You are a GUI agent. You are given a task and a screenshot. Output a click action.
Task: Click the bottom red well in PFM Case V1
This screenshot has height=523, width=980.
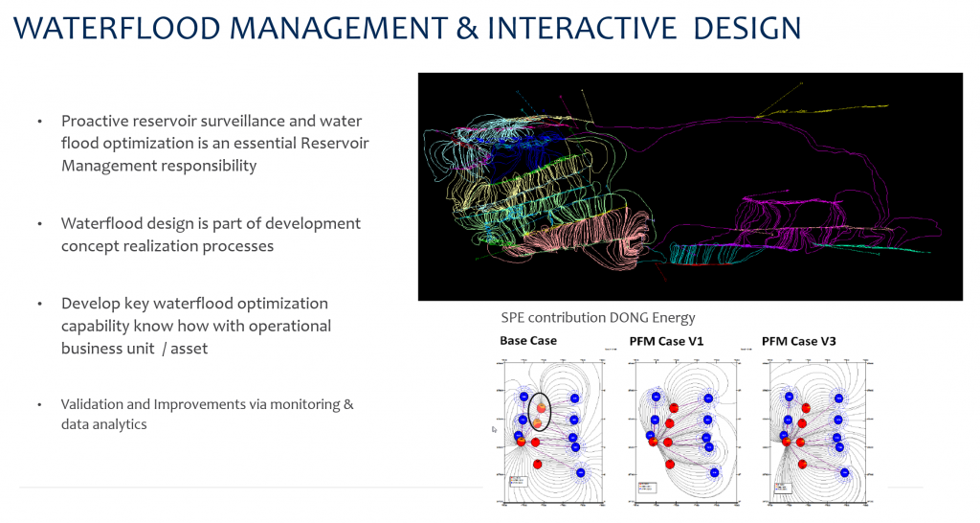670,464
